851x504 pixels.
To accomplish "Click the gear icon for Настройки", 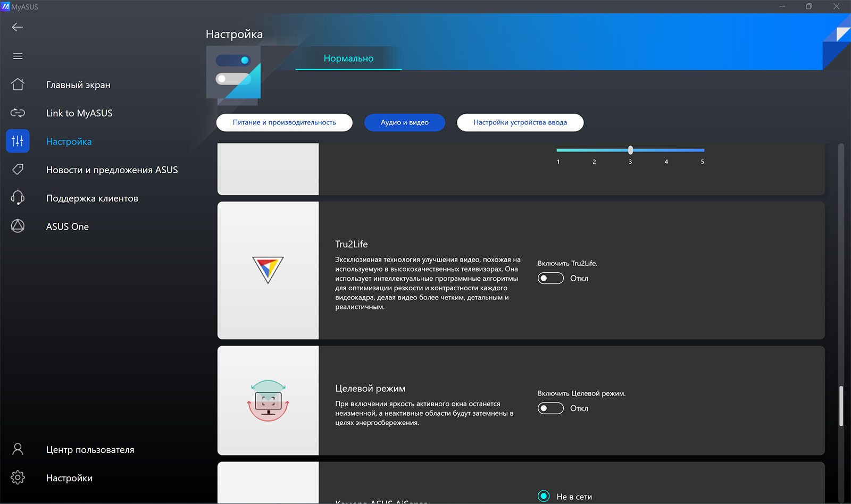I will point(18,477).
